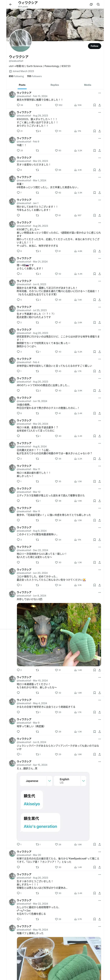Click the back arrow at top
Viewport: 110px width, 980px height.
[x=11, y=5]
